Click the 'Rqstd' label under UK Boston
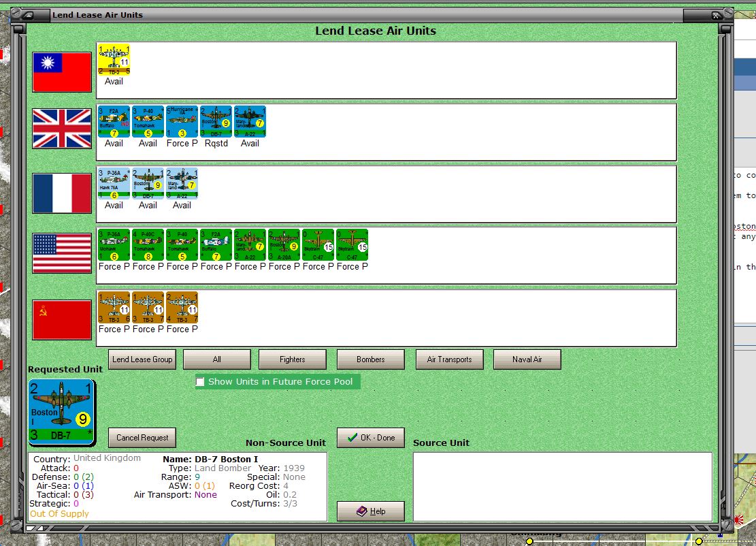756x546 pixels. coord(216,143)
